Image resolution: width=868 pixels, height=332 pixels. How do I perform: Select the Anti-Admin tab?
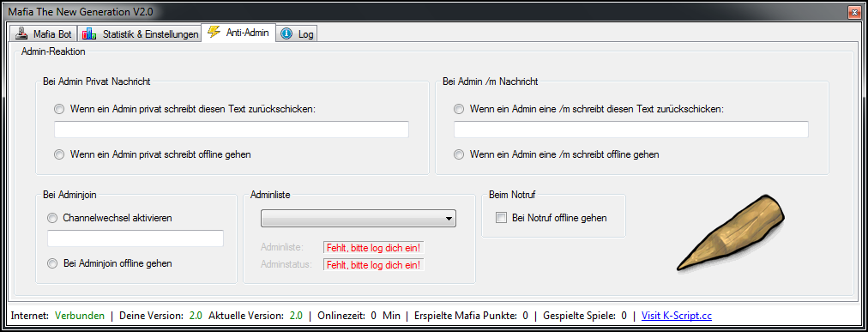click(x=238, y=33)
